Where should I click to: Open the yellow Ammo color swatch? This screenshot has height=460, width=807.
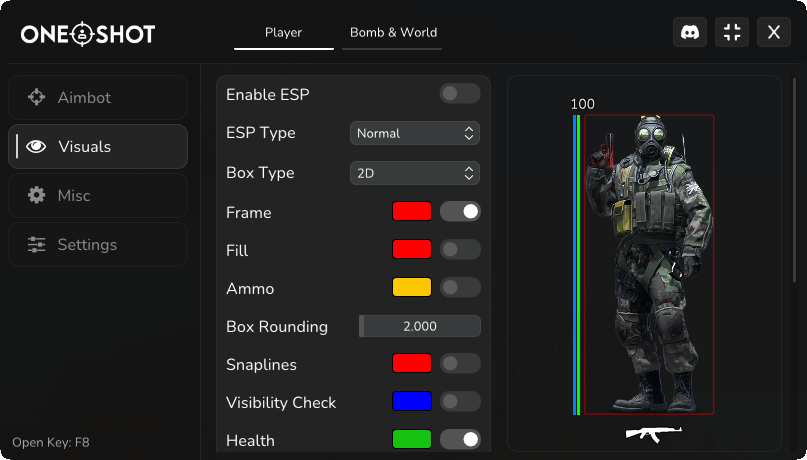pyautogui.click(x=412, y=287)
